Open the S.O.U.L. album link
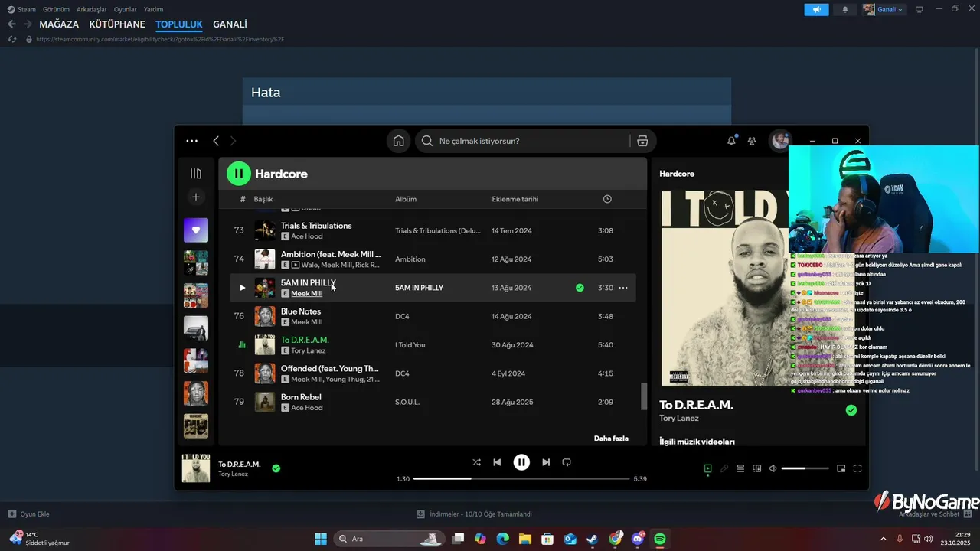Viewport: 980px width, 551px height. 407,402
